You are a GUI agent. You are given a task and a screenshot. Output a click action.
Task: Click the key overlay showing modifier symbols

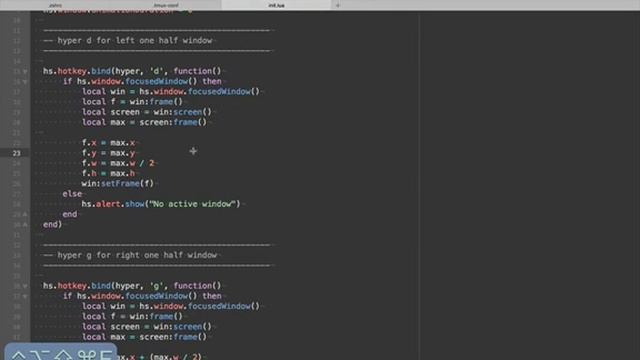pyautogui.click(x=61, y=352)
